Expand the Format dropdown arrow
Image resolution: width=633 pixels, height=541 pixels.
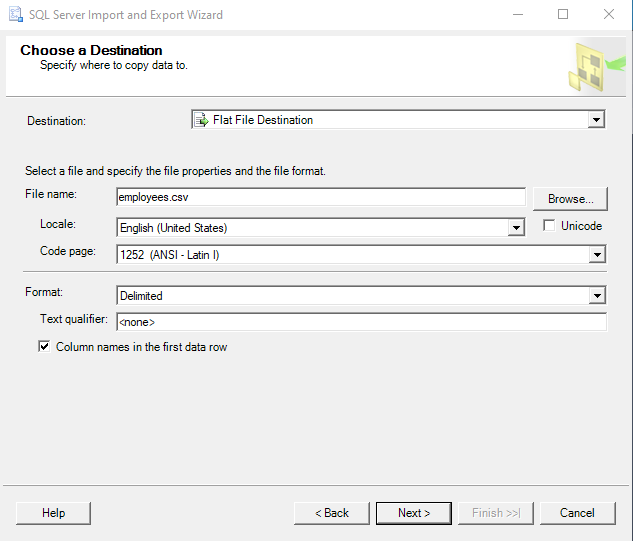(x=597, y=296)
